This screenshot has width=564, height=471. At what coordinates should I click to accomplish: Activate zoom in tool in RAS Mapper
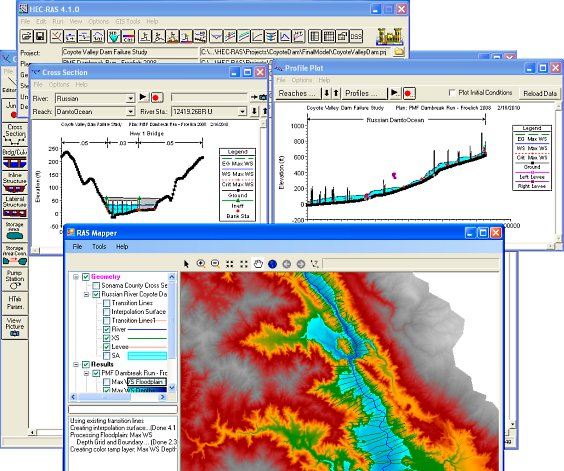201,264
